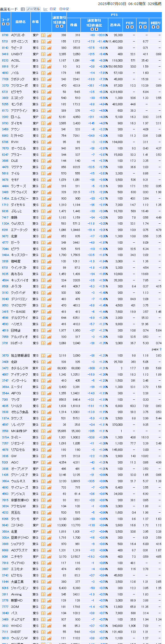View the chart icon for ランド
Screen dimensions: 165x644
(x=49, y=67)
